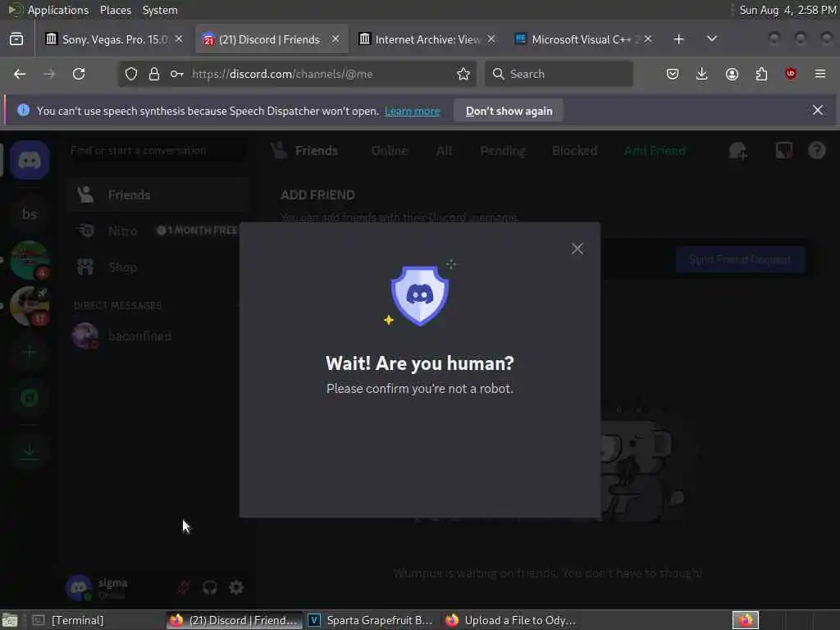
Task: Close the 'Are you human?' dialog
Action: click(577, 249)
